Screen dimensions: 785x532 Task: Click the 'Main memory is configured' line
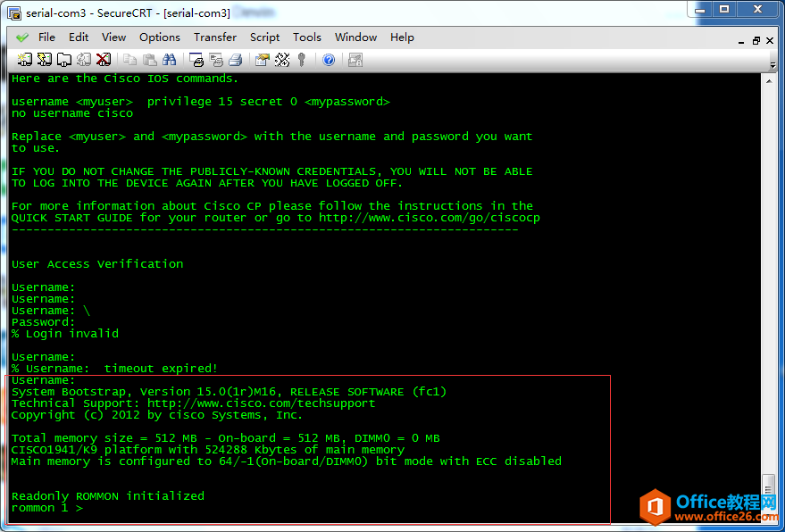coord(287,461)
